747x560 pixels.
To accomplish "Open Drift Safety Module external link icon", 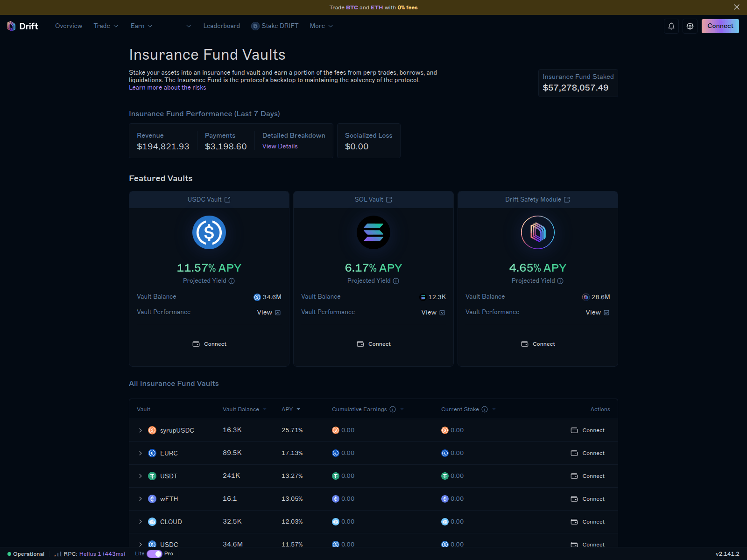I will click(x=567, y=200).
